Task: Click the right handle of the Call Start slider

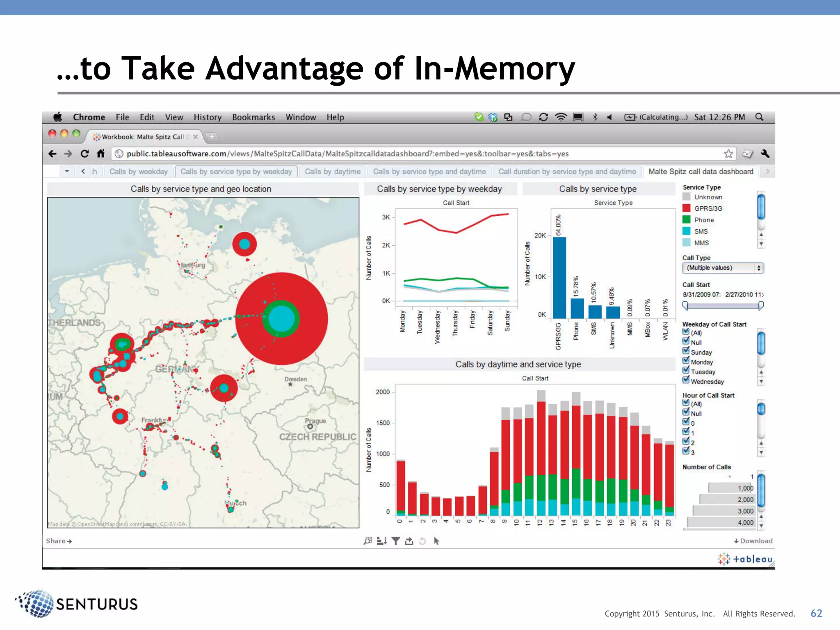Action: pos(761,306)
